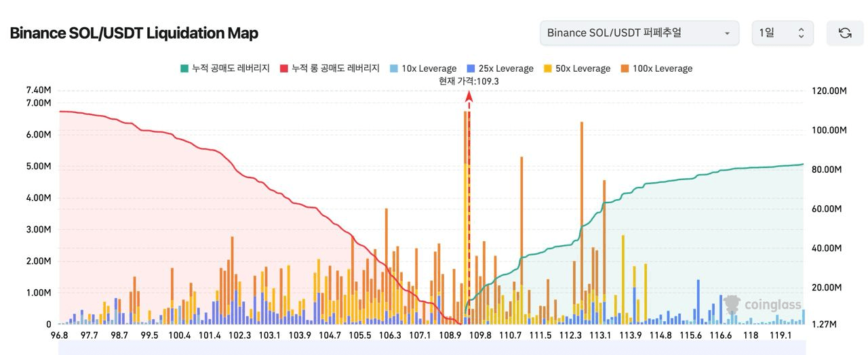Toggle the 누적 롱 공매도 레버리지 legend series
Viewport: 868px width, 355px height.
pyautogui.click(x=329, y=68)
